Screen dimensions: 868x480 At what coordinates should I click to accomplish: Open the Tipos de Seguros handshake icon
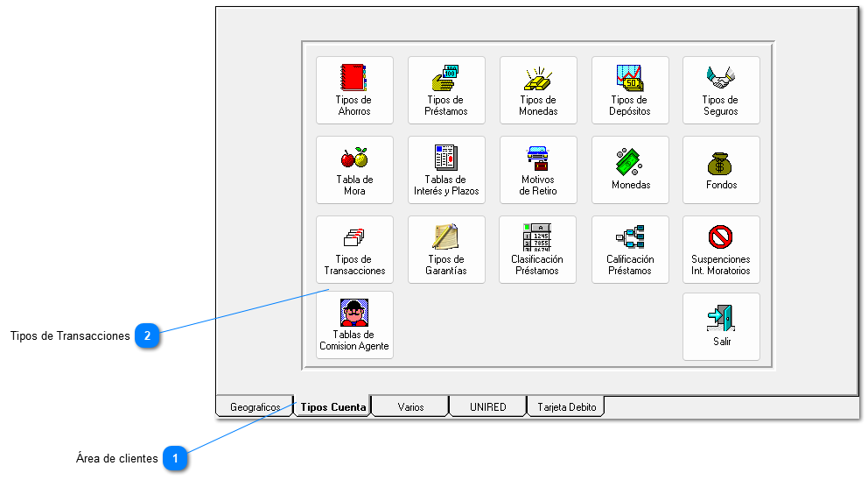point(721,90)
